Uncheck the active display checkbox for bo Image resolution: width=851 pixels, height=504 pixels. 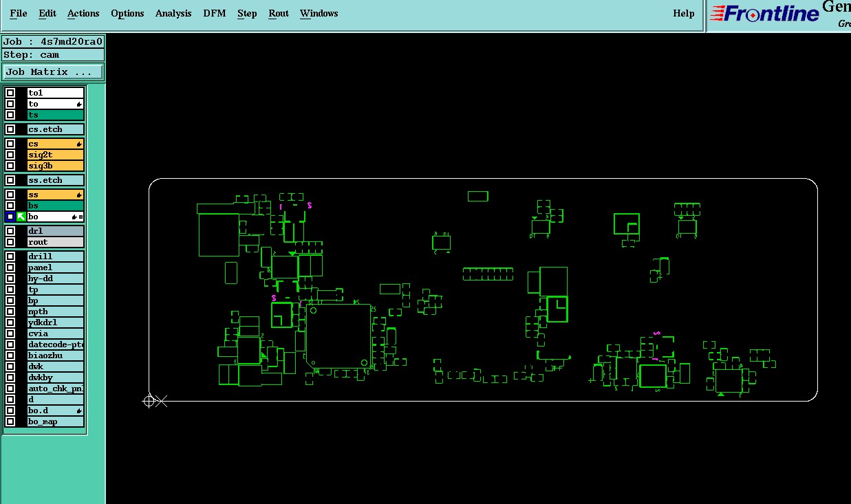pyautogui.click(x=10, y=217)
